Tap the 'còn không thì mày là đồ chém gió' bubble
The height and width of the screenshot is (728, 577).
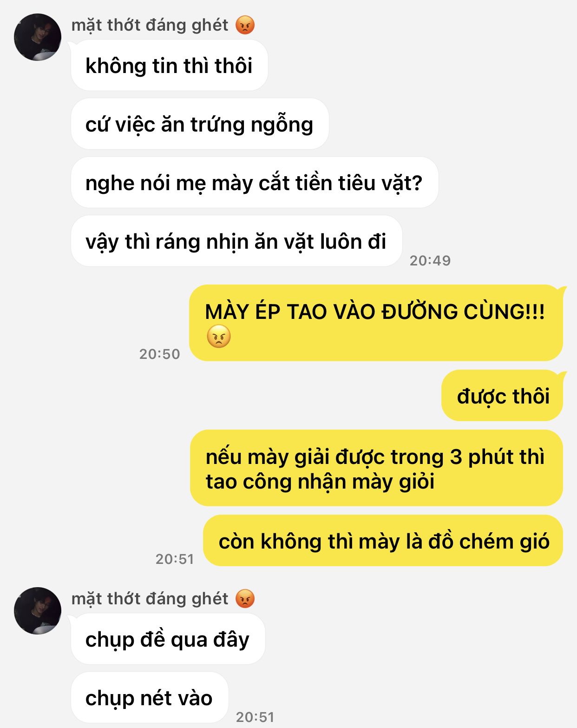coord(383,541)
